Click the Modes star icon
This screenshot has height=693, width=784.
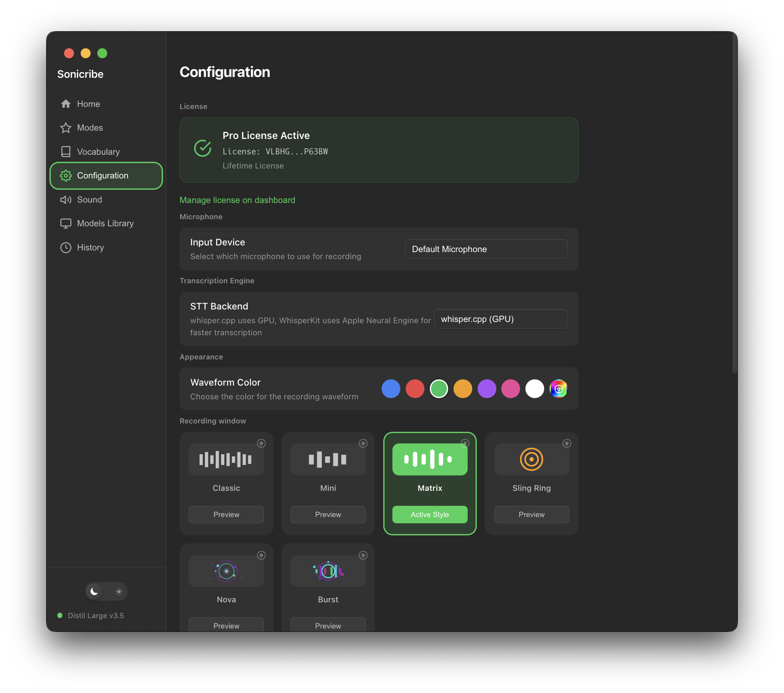(66, 128)
